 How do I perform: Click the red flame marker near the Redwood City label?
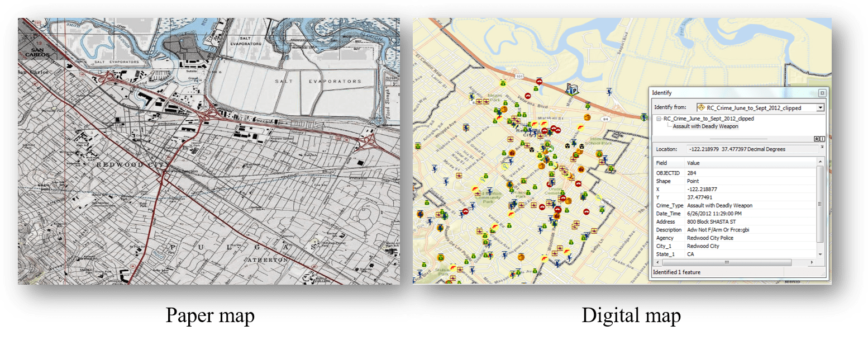534,124
